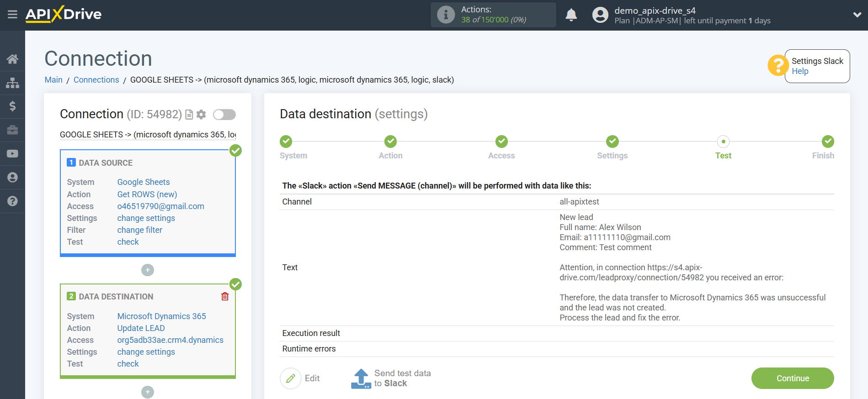Click the Connections breadcrumb link

click(x=96, y=80)
